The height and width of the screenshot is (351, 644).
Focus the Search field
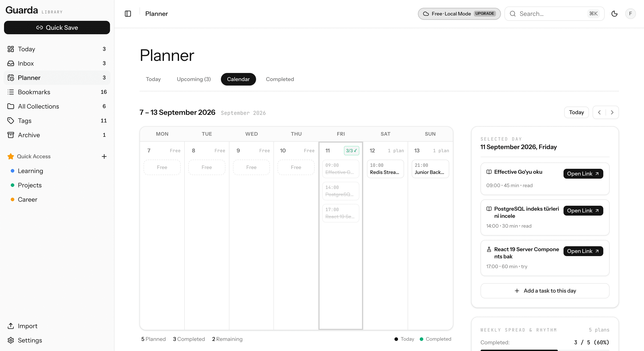pos(554,14)
